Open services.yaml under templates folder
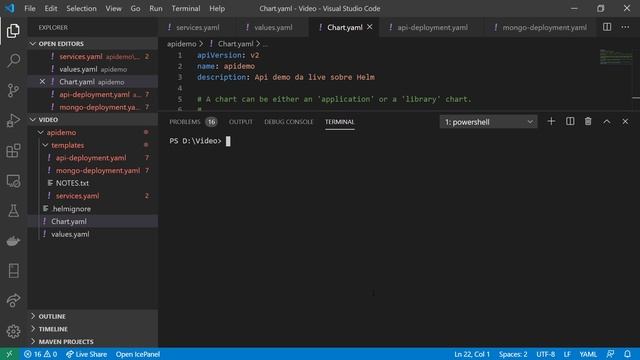Viewport: 640px width, 360px height. pos(93,196)
